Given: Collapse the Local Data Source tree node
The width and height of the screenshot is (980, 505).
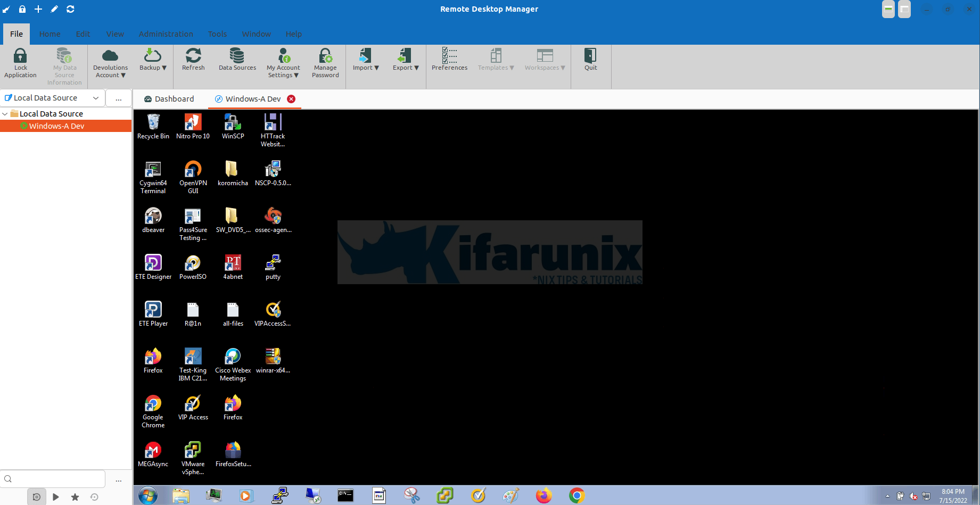Looking at the screenshot, I should coord(5,113).
